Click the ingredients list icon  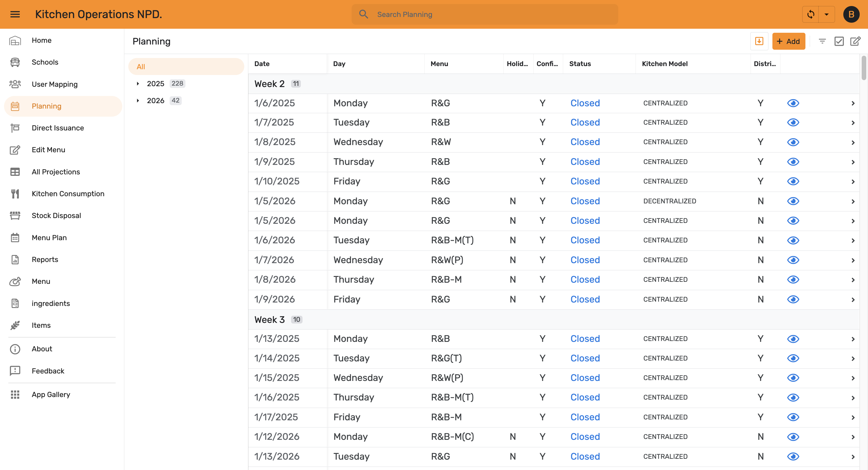coord(15,303)
